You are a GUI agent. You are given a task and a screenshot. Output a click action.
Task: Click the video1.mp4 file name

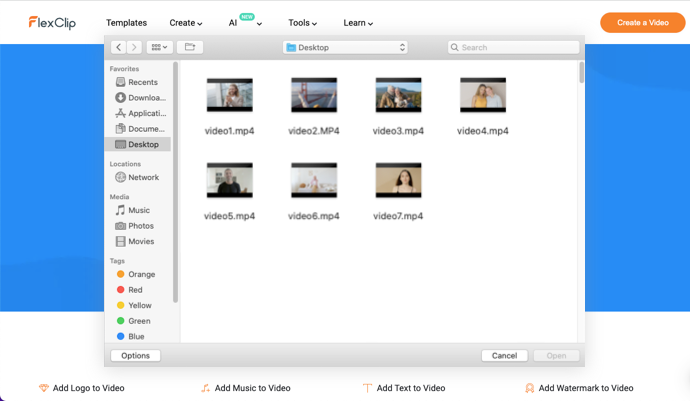coord(229,131)
